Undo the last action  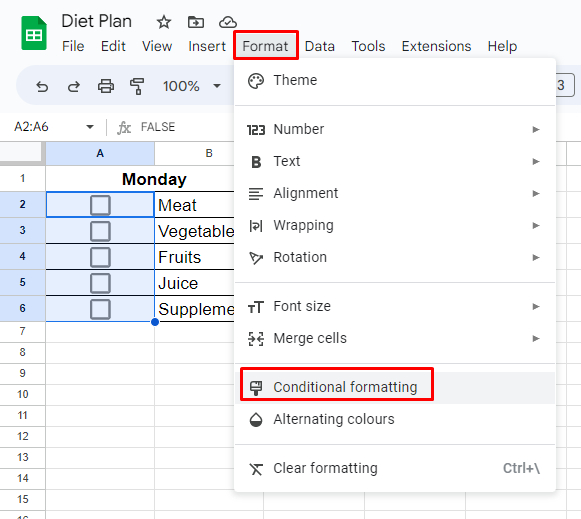(x=42, y=87)
